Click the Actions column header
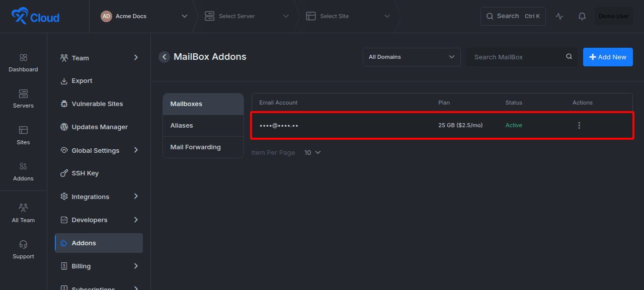 (583, 103)
